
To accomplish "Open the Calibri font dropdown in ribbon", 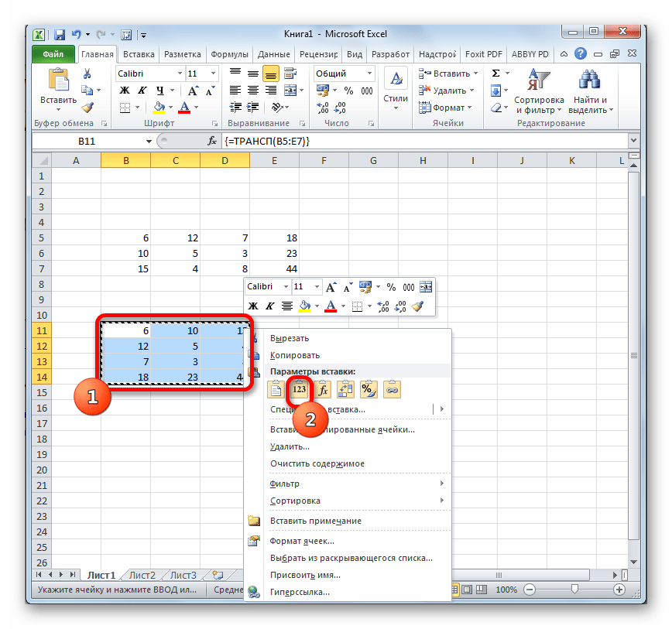I will pyautogui.click(x=180, y=73).
